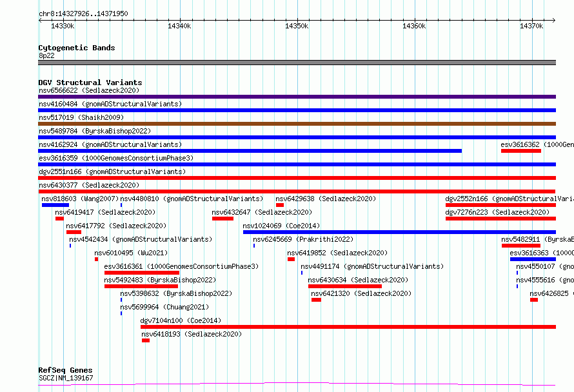Viewport: 574px width, 392px height.
Task: Click the nsv5482911 variant label
Action: 537,239
